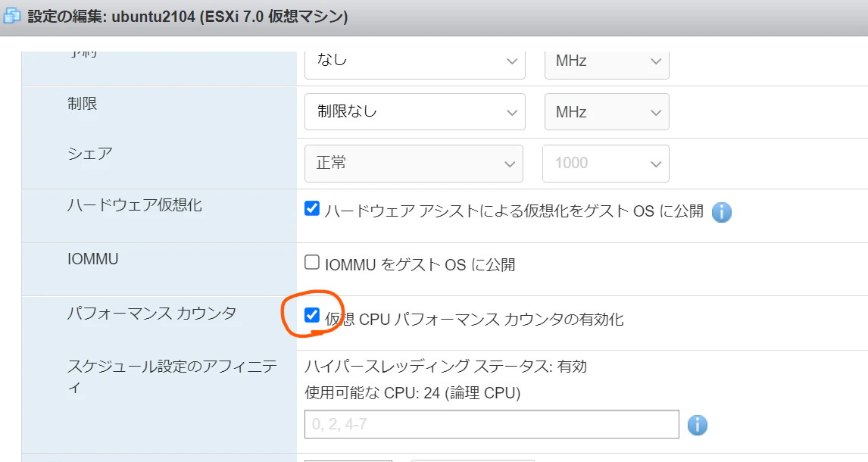The height and width of the screenshot is (462, 868).
Task: Click the IOMMU row label
Action: point(93,259)
